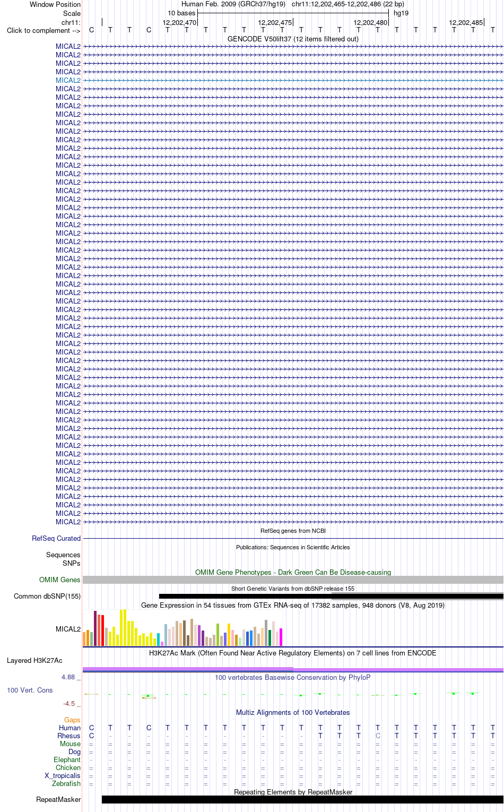504x812 pixels.
Task: Open the GENCODE V50lift37 track title
Action: tap(293, 39)
